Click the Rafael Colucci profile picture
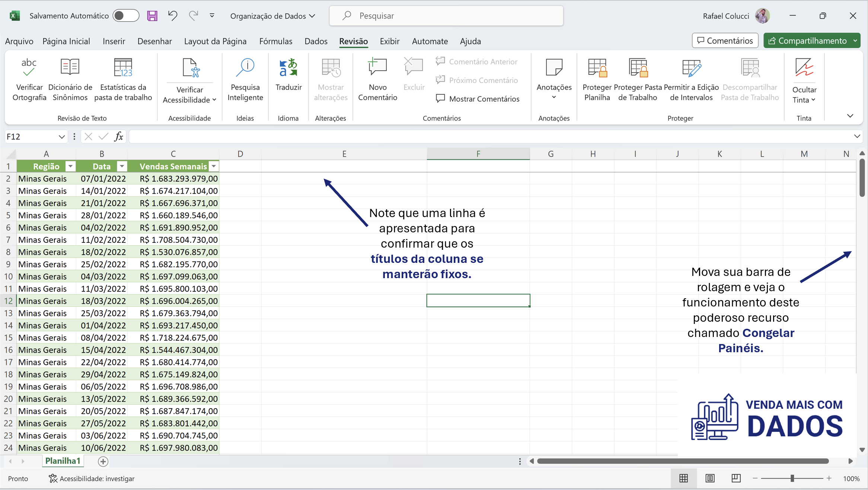The height and width of the screenshot is (490, 868). (x=762, y=16)
